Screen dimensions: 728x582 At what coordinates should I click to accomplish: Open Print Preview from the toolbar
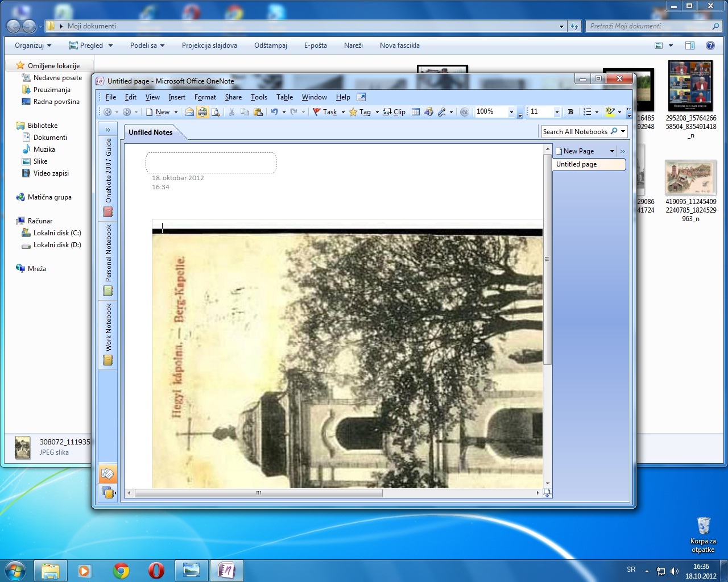pos(216,112)
